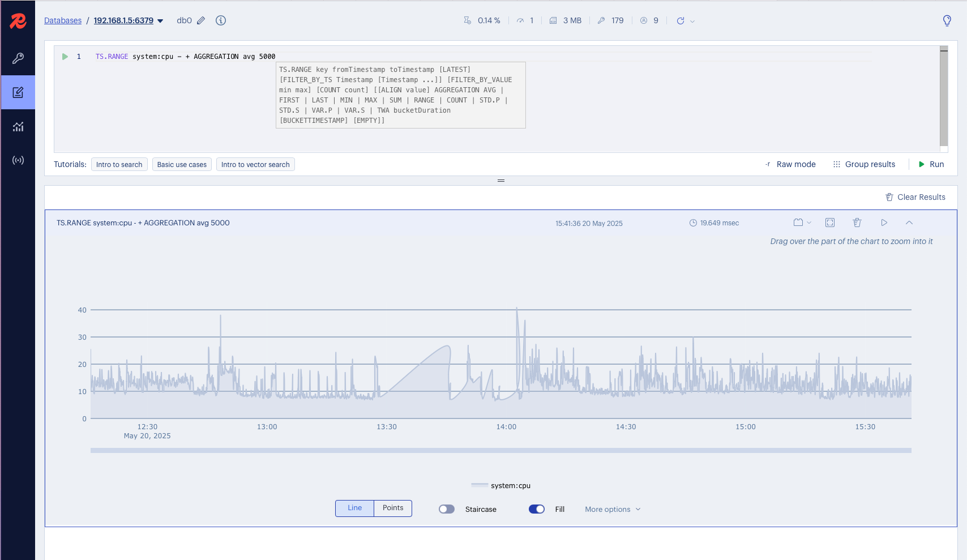
Task: Click the db0 database index label
Action: [x=184, y=20]
